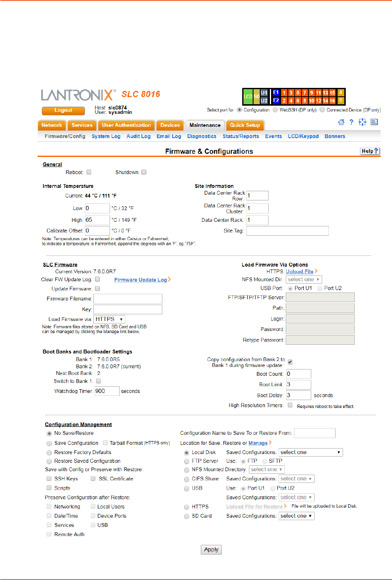The height and width of the screenshot is (580, 392).
Task: Click the LCD block in port panel
Action: [248, 97]
